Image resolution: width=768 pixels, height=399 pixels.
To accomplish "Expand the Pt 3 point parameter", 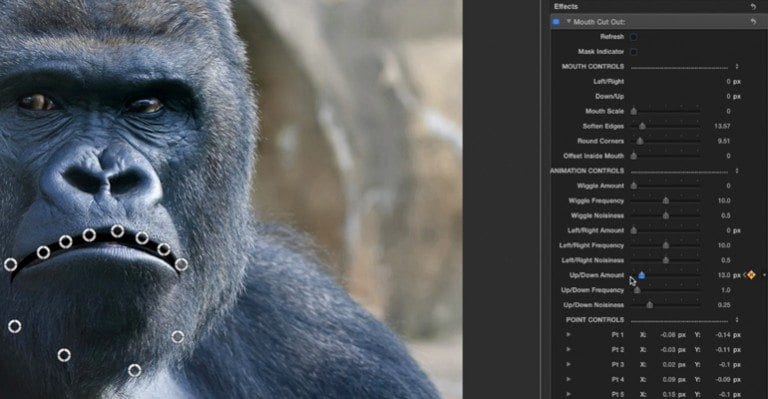I will pos(568,365).
